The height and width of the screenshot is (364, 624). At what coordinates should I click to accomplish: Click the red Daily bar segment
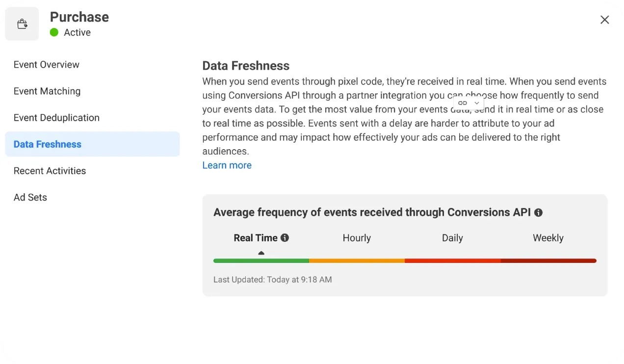click(x=452, y=261)
